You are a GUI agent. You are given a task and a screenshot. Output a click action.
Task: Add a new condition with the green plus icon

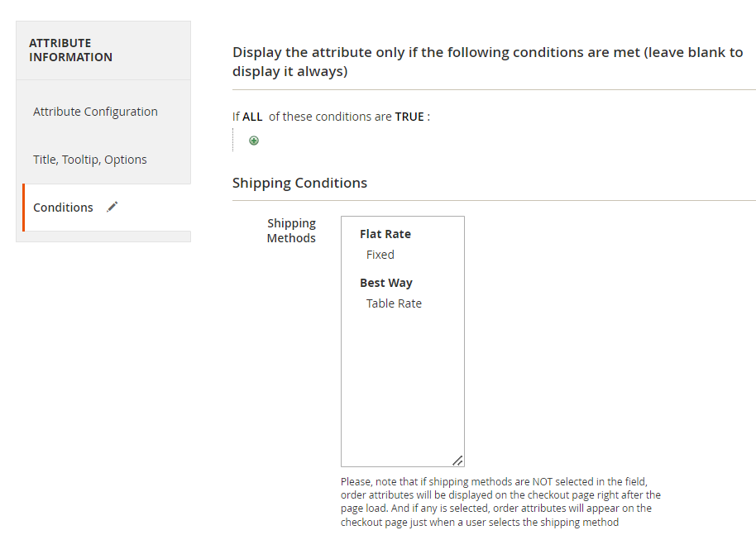[254, 141]
